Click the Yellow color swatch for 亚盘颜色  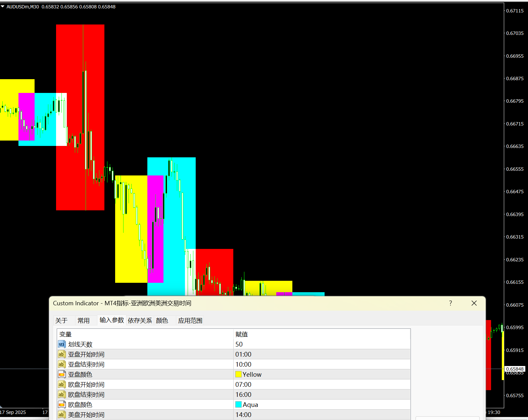pos(239,374)
